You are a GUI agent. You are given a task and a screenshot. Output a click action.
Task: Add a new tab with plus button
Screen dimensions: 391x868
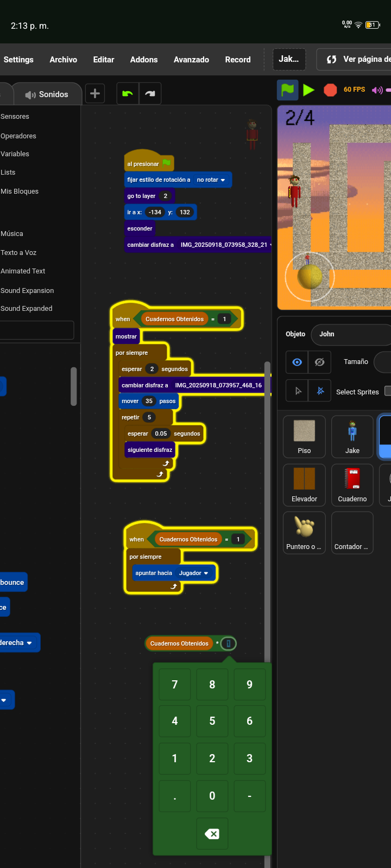94,93
